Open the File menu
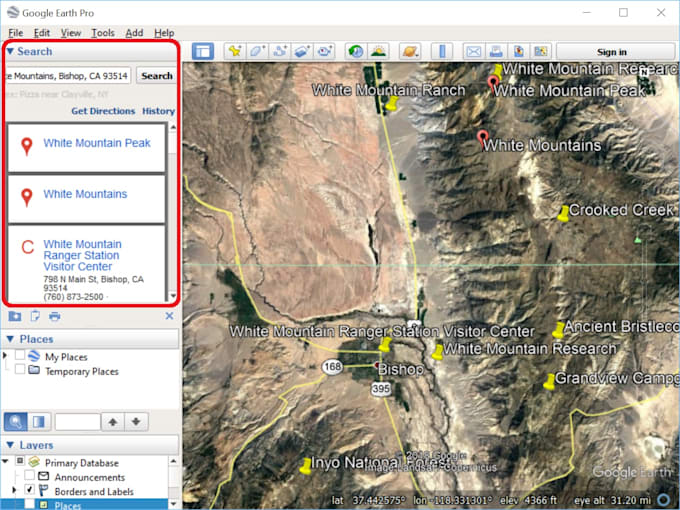The image size is (680, 510). [x=15, y=33]
